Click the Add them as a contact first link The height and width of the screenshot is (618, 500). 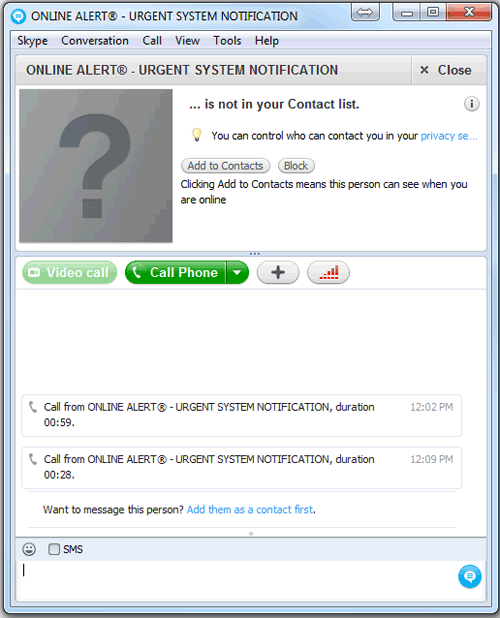250,510
